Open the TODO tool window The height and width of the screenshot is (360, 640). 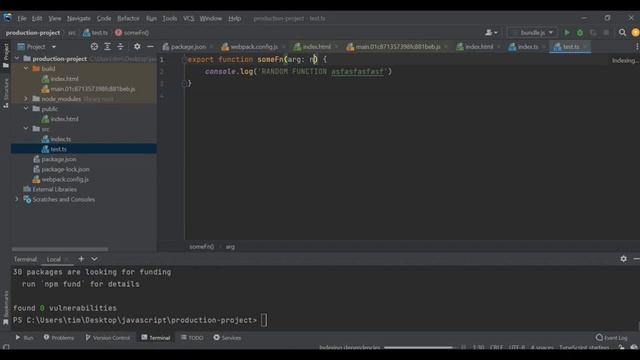click(192, 338)
